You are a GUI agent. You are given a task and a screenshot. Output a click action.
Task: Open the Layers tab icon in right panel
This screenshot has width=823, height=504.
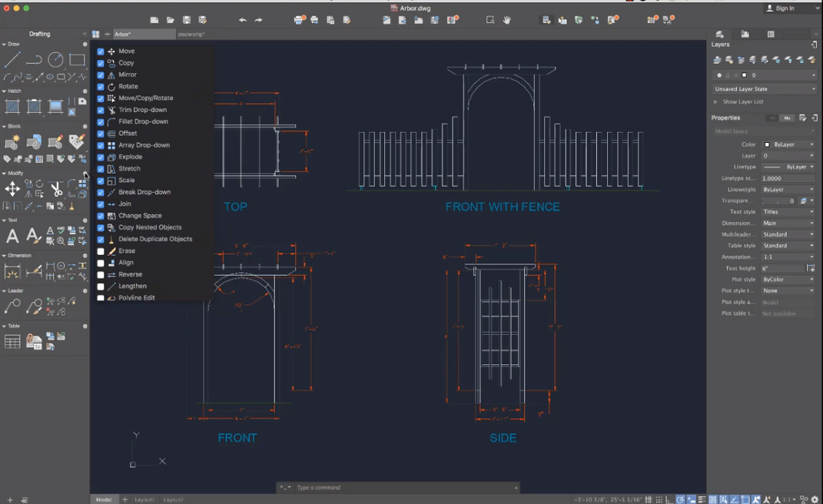[719, 34]
